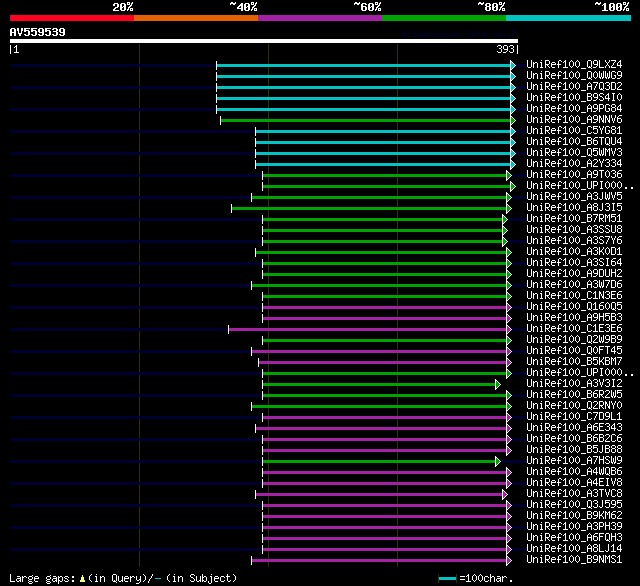Select the UniRef100_B5KBM7 entry
Viewport: 640px width, 586px height.
point(574,362)
